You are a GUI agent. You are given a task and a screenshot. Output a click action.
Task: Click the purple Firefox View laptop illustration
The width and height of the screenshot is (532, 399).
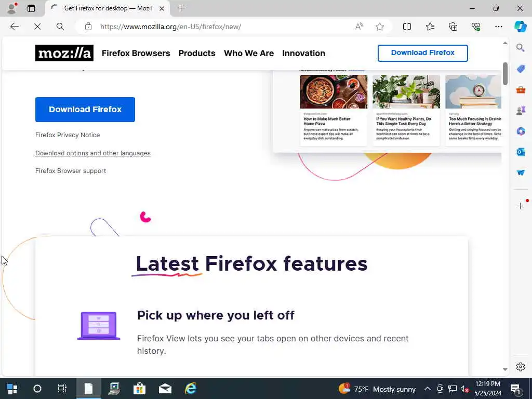[x=99, y=325]
